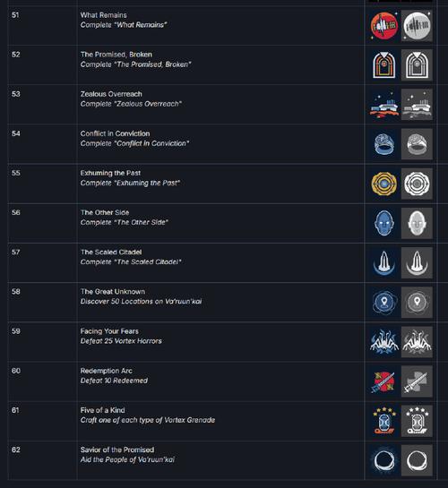This screenshot has height=488, width=448.
Task: Select the blue map pin Great Unknown icon
Action: coord(384,303)
